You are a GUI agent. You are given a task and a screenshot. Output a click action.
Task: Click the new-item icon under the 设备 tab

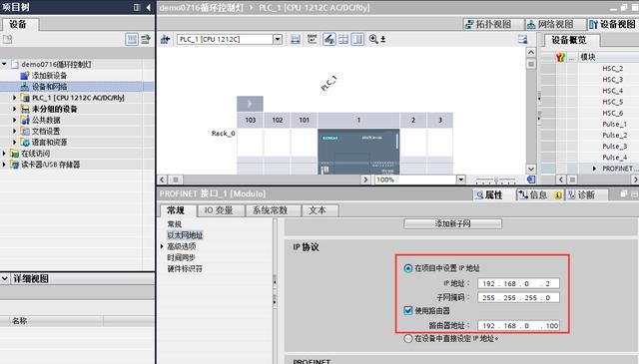(x=8, y=39)
